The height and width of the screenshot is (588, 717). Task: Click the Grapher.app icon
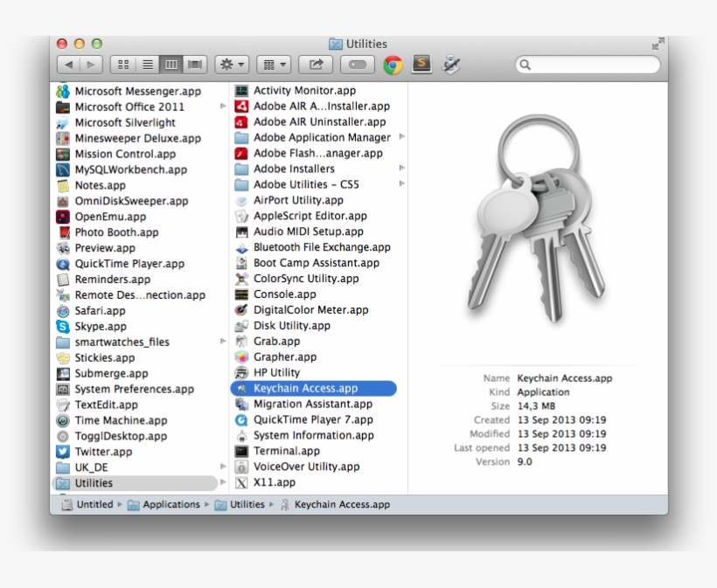pyautogui.click(x=241, y=356)
